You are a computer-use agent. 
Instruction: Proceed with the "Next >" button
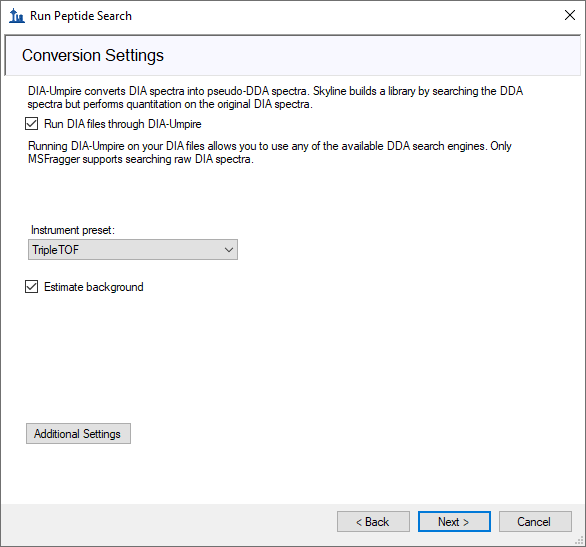[454, 522]
